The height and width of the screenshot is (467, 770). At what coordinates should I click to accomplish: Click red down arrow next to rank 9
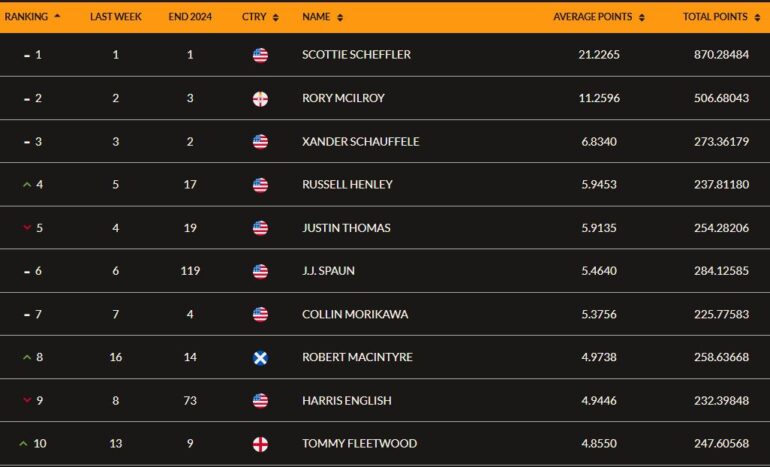coord(27,400)
